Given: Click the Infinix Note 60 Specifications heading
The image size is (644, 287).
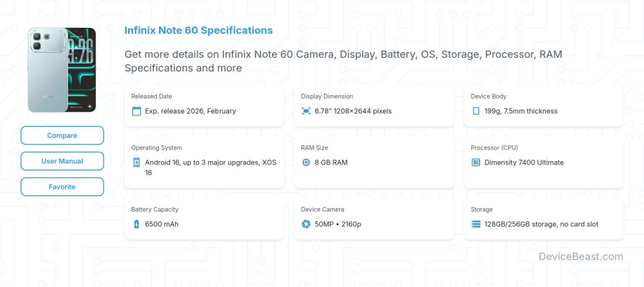Looking at the screenshot, I should point(198,30).
